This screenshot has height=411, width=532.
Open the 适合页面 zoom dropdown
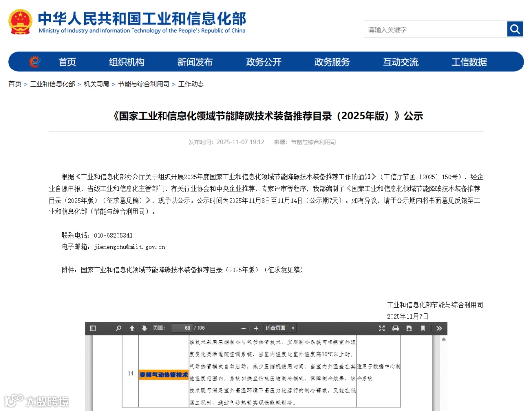point(280,328)
